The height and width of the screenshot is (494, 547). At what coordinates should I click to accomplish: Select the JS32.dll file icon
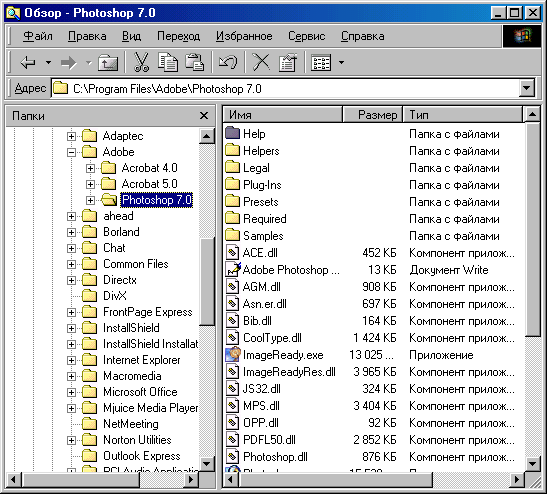coord(232,389)
